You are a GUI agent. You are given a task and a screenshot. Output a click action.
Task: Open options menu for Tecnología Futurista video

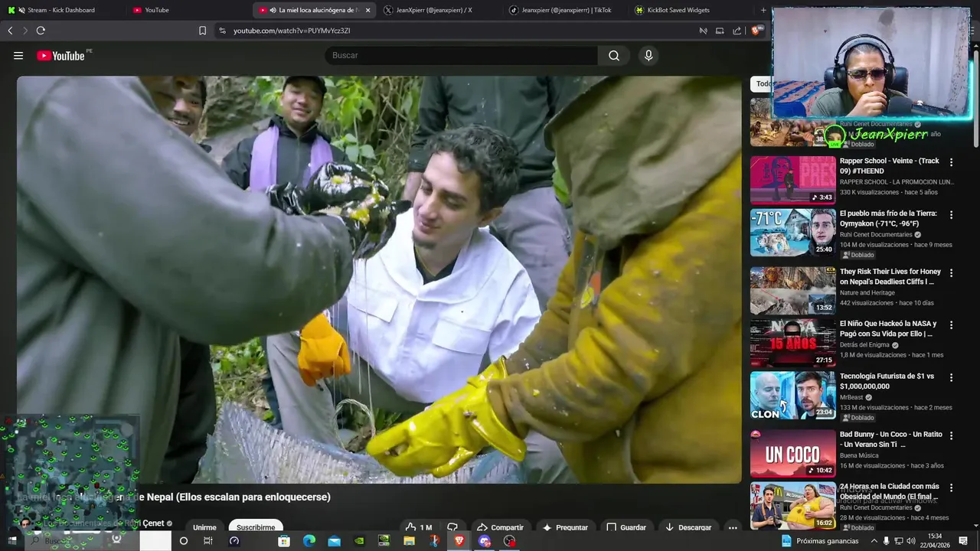pos(952,377)
